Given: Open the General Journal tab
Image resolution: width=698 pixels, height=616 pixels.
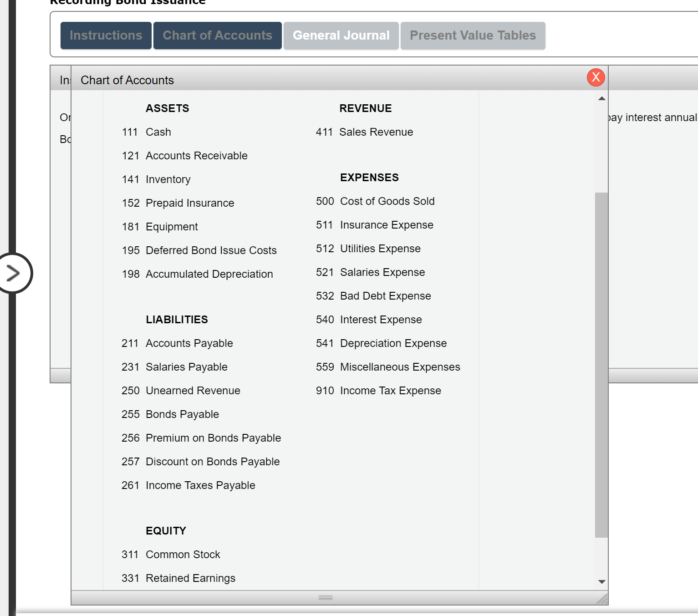Looking at the screenshot, I should coord(341,36).
